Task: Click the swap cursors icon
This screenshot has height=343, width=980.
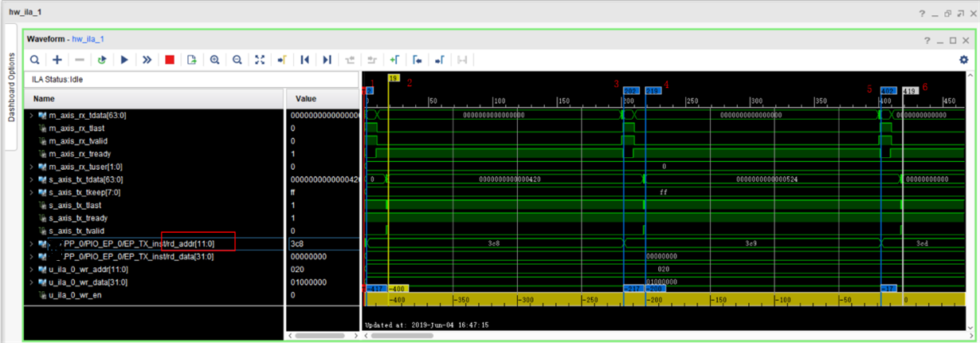Action: pos(463,60)
